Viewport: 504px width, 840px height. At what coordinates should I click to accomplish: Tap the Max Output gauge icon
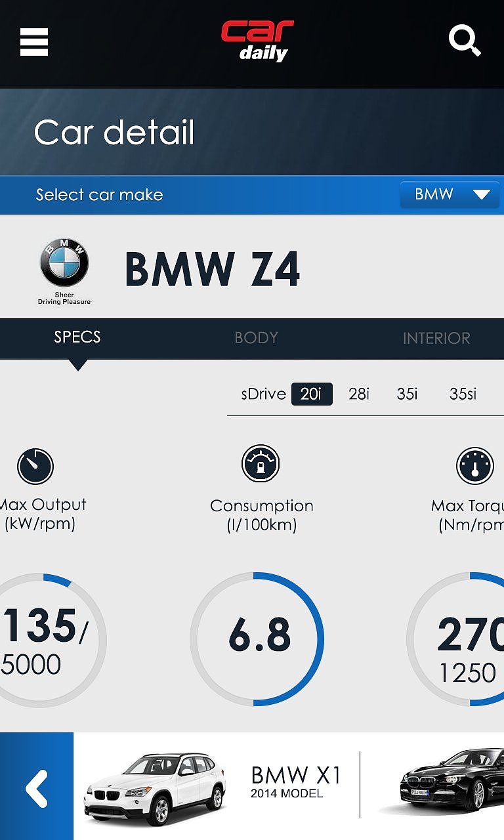35,467
